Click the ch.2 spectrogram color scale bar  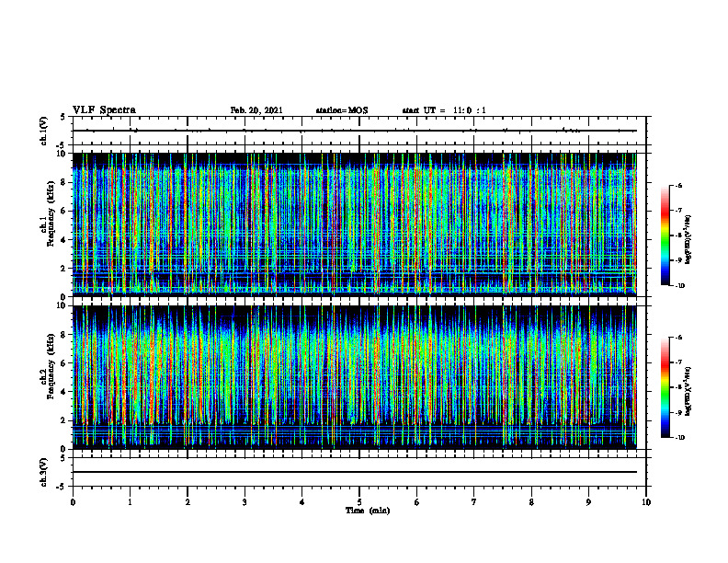[665, 387]
